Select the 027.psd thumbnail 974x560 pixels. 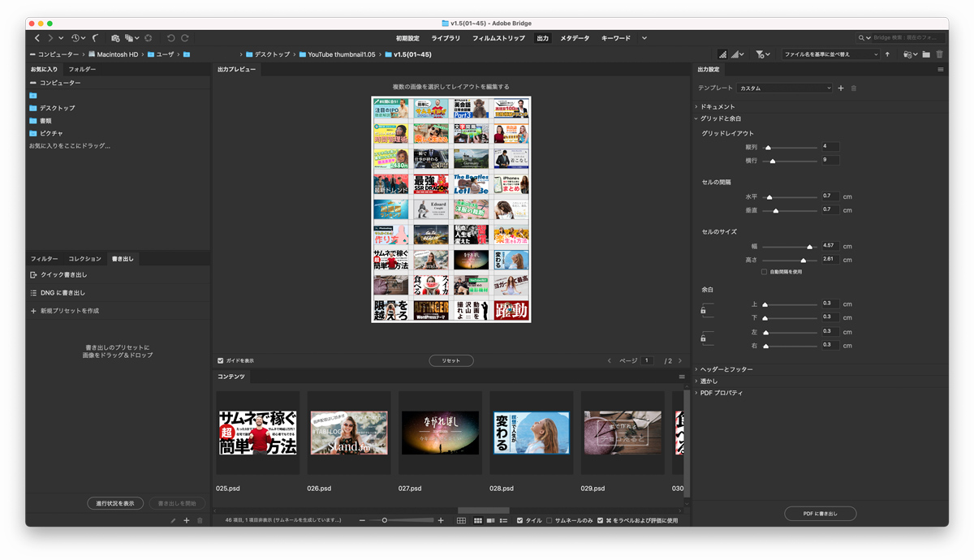tap(440, 433)
